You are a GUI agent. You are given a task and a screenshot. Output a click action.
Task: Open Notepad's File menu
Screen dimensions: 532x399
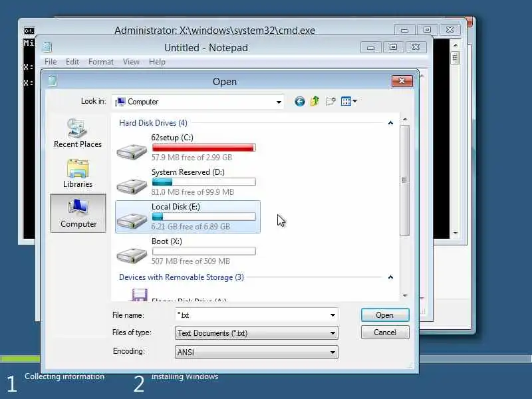[x=51, y=62]
